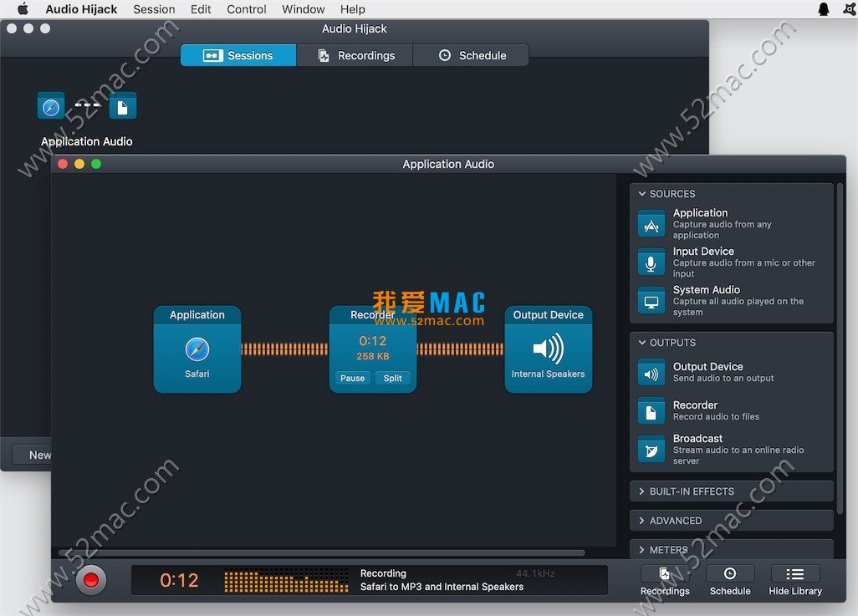Viewport: 858px width, 616px height.
Task: Click the 258 KB file size in Recorder block
Action: pos(373,356)
